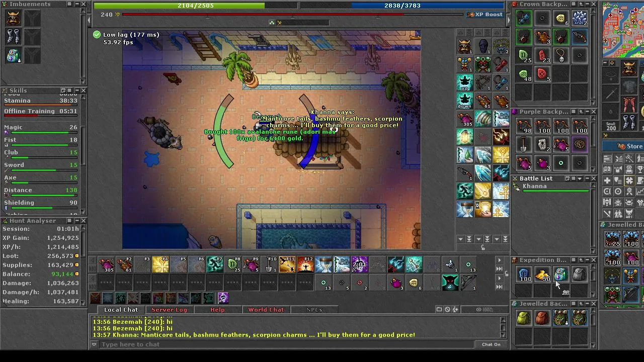The height and width of the screenshot is (362, 644).
Task: Use the F8 green rune with 25 charges
Action: 233,264
